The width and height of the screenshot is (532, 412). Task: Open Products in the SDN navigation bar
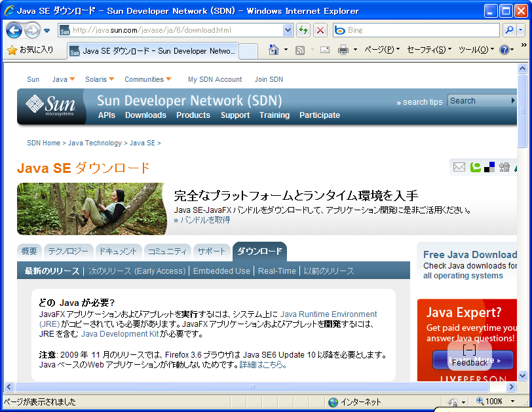pos(193,115)
